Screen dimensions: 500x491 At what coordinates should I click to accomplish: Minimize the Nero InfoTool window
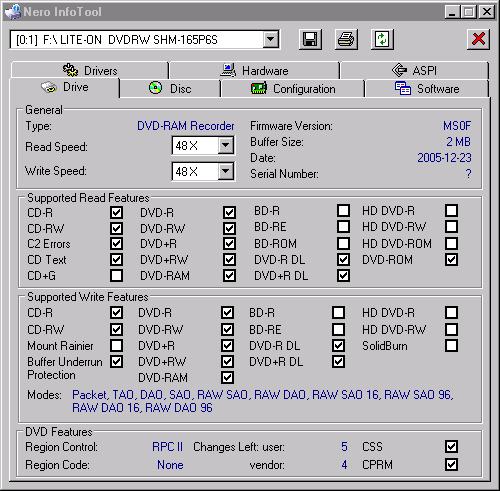click(452, 12)
